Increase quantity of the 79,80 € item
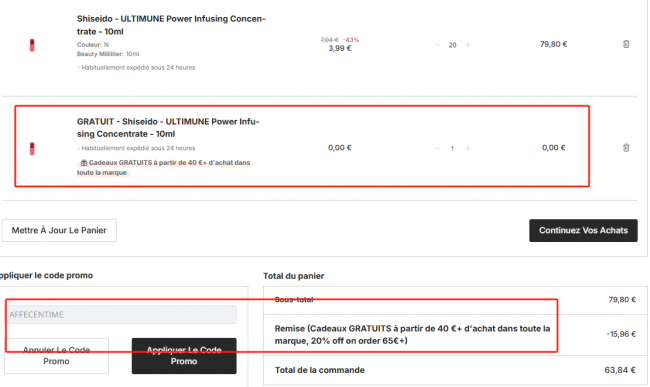Image resolution: width=650 pixels, height=387 pixels. tap(468, 44)
